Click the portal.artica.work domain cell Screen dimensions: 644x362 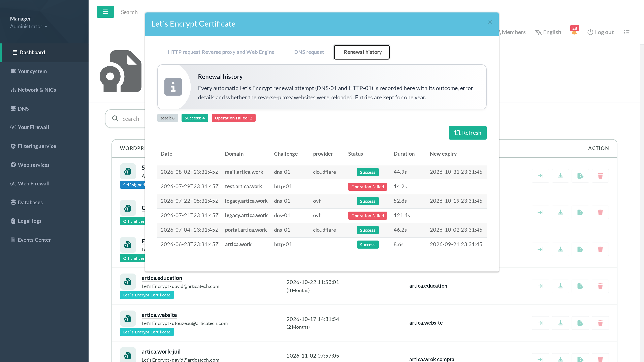point(246,230)
